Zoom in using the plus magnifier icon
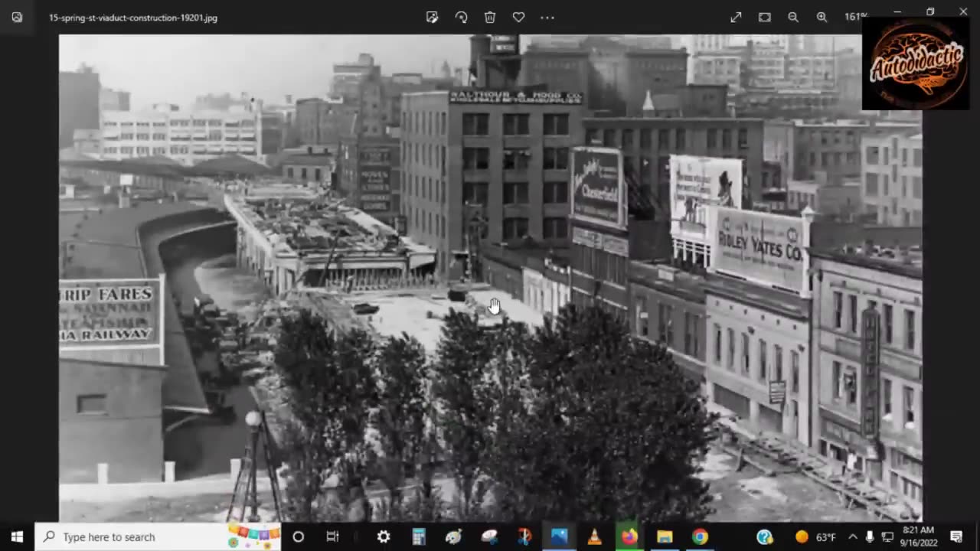This screenshot has width=980, height=551. click(822, 17)
